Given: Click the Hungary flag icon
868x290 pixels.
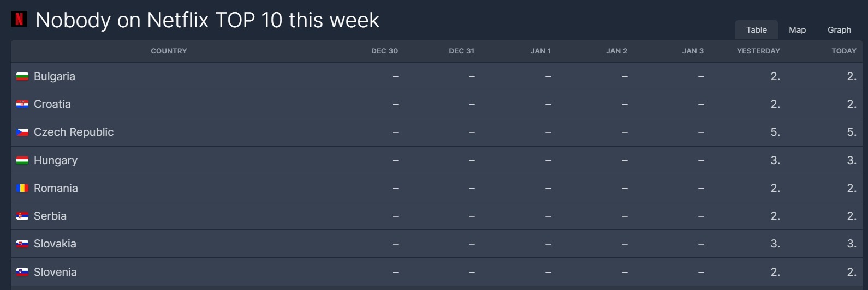Looking at the screenshot, I should click(22, 160).
